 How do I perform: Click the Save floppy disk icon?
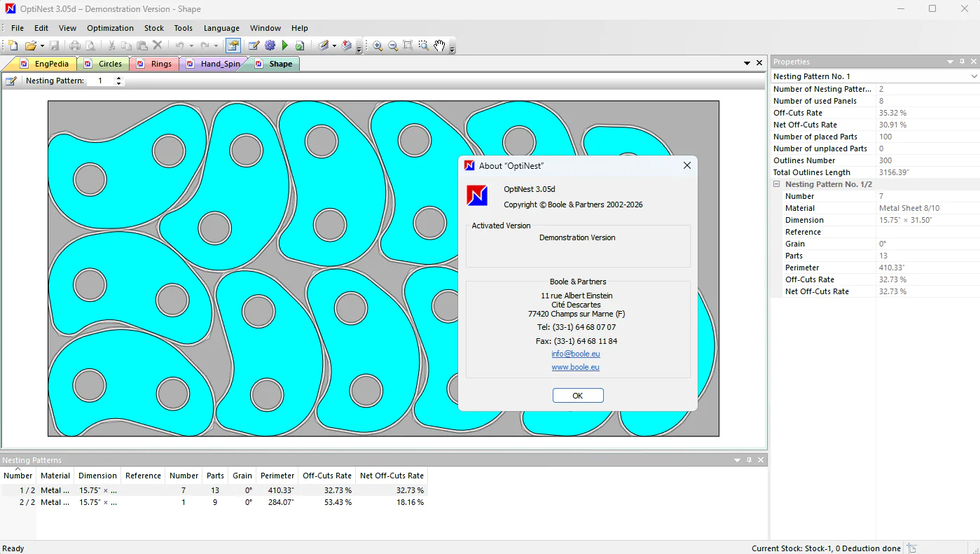[x=54, y=46]
